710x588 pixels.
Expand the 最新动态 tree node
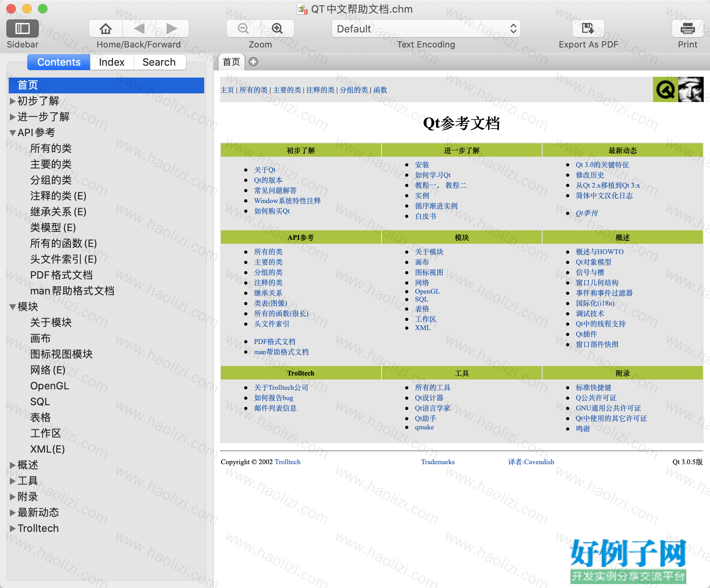(x=13, y=513)
